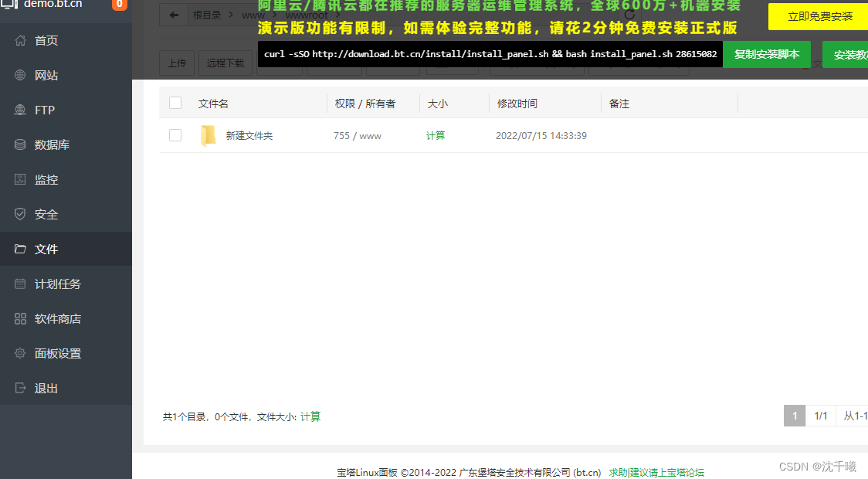Click wwwroot in breadcrumb path
868x479 pixels.
[307, 15]
